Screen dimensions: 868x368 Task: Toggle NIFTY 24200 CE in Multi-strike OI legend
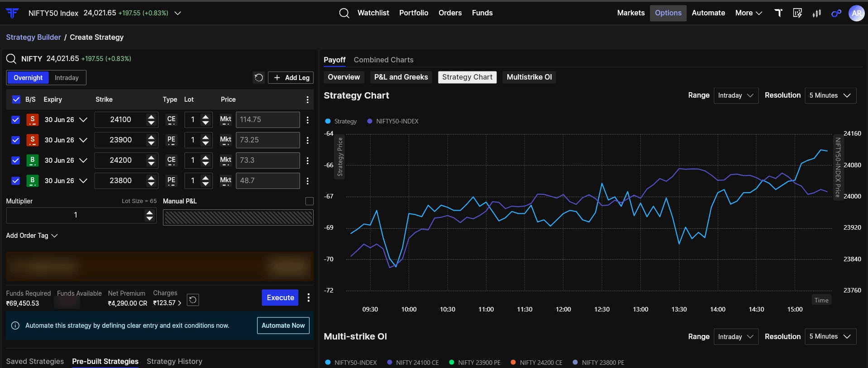[537, 363]
